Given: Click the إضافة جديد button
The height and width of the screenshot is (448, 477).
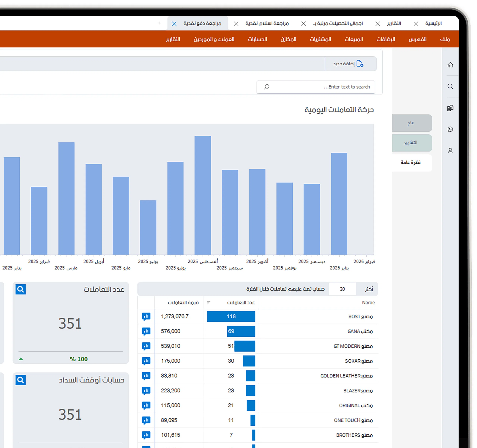Looking at the screenshot, I should click(348, 64).
